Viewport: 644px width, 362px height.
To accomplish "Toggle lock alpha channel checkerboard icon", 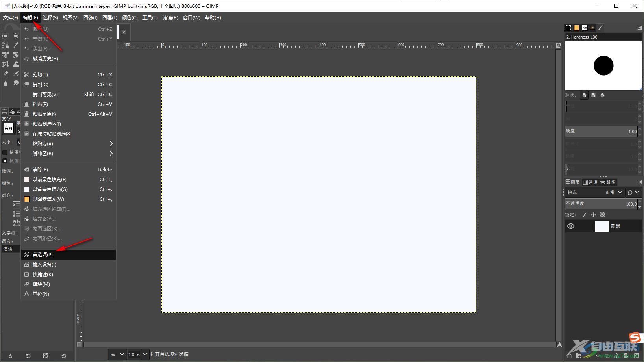I will 603,215.
